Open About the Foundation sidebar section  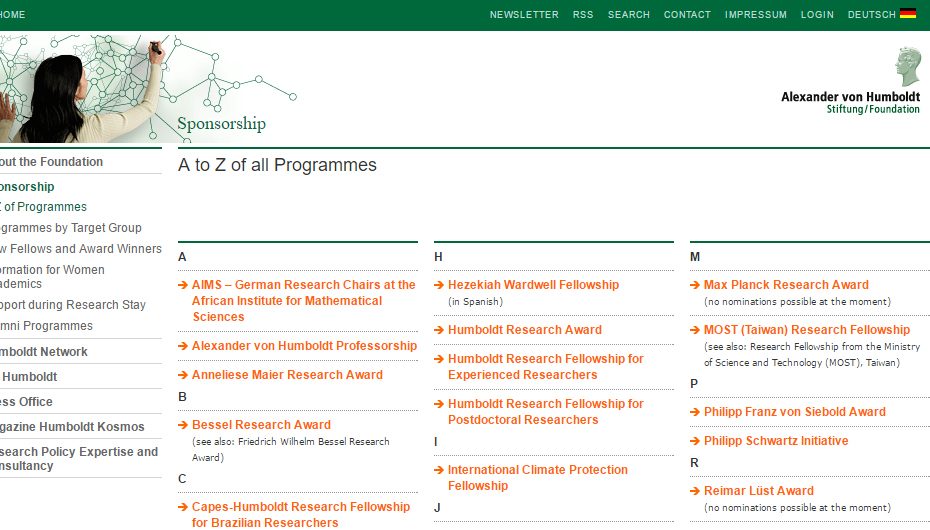tap(51, 162)
